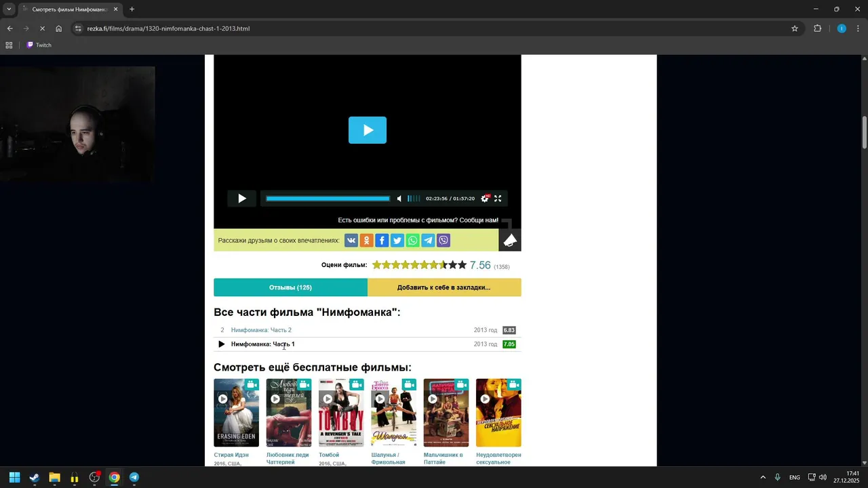
Task: Open Steam from the taskbar
Action: [35, 477]
